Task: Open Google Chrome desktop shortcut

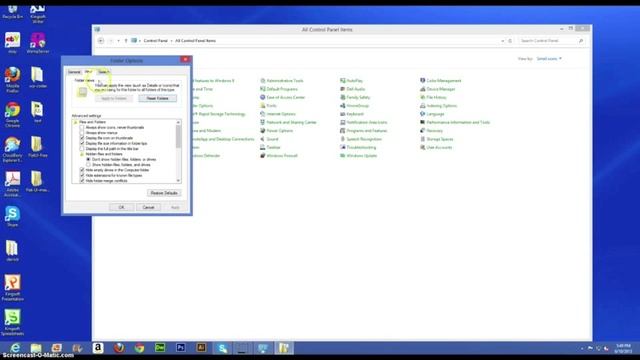Action: [x=12, y=115]
